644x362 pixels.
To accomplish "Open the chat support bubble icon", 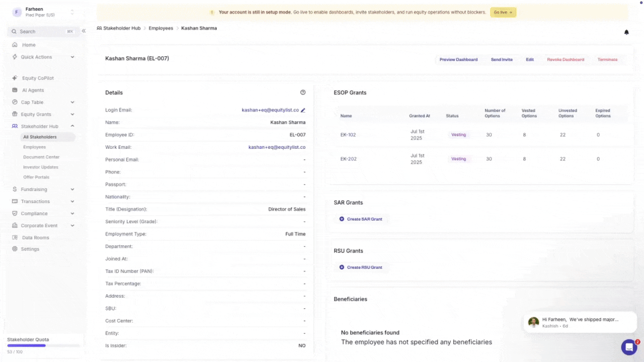I will click(x=629, y=347).
